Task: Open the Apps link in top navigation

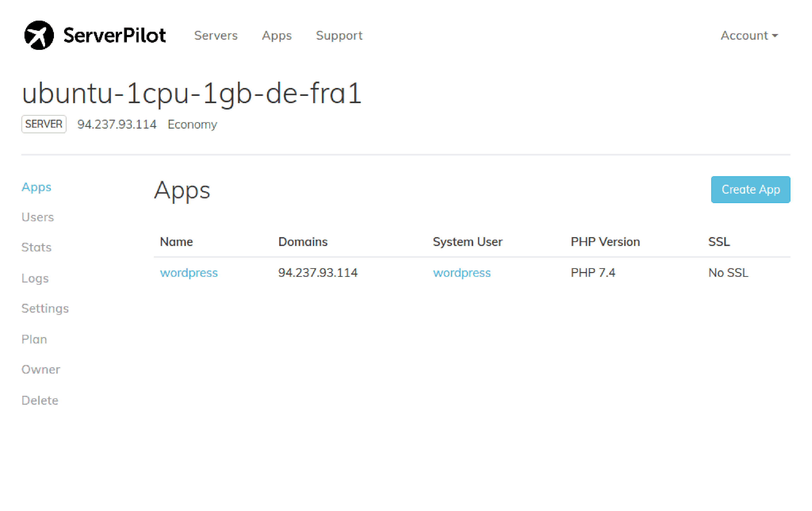Action: (276, 36)
